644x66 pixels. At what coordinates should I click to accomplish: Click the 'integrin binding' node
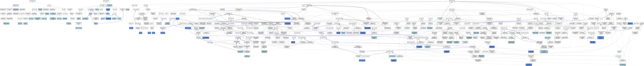pyautogui.click(x=31, y=18)
